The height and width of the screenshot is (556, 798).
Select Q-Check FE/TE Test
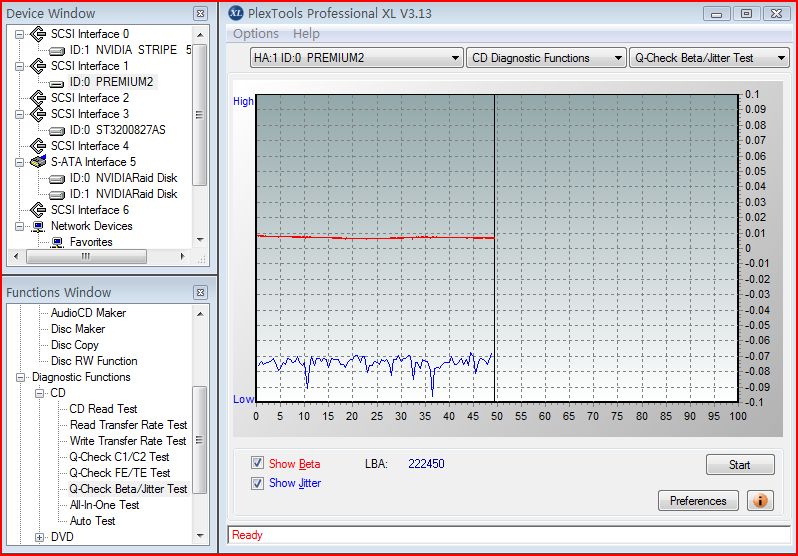tap(120, 473)
